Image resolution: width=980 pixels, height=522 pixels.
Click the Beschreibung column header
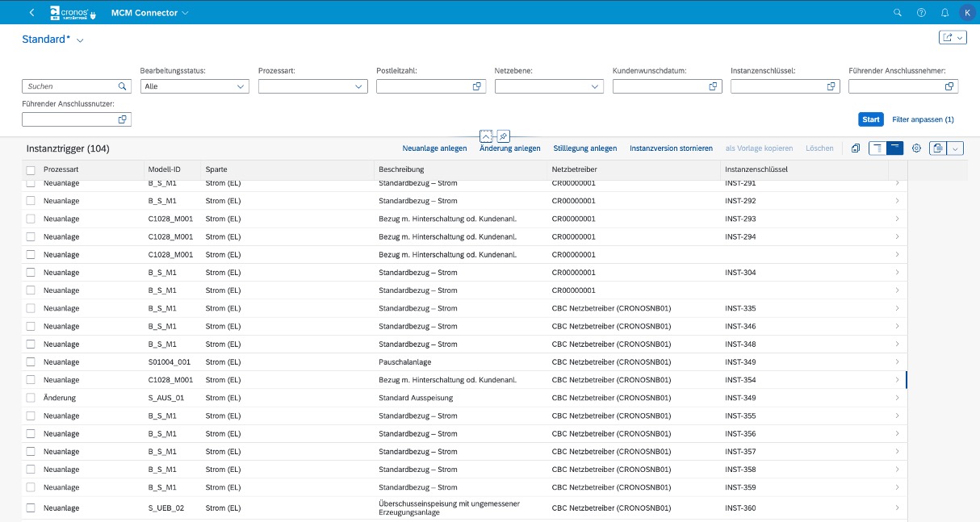point(461,170)
